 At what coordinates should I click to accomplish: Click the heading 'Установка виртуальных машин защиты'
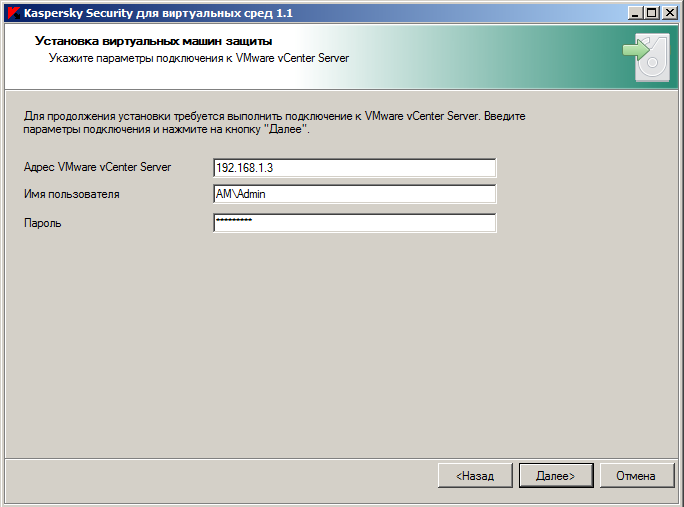(x=154, y=41)
